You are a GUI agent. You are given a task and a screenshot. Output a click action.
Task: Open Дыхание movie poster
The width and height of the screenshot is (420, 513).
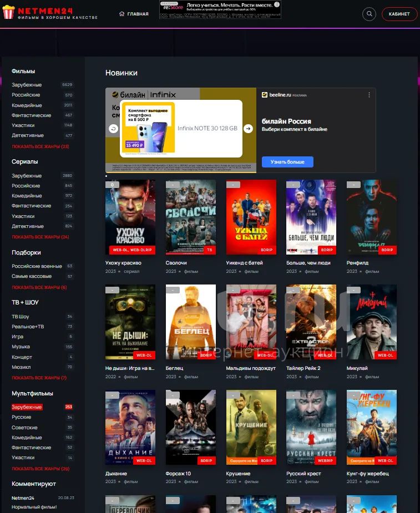point(130,427)
